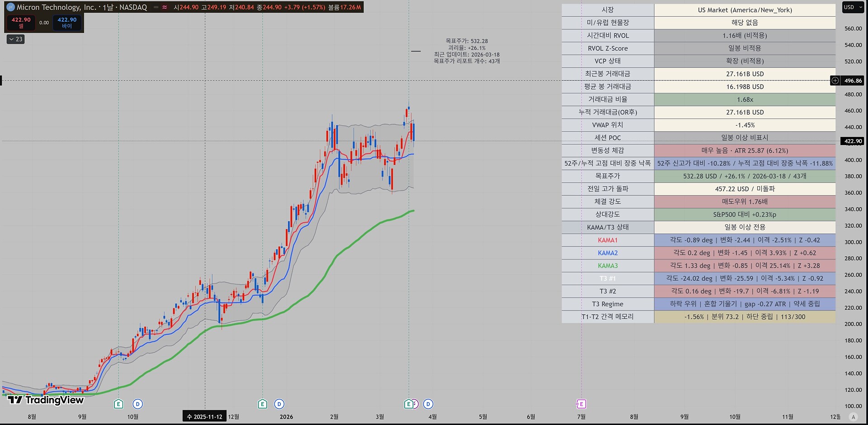Click the 매우 높음 · ATR 25.87 cell
The height and width of the screenshot is (425, 868).
point(745,151)
